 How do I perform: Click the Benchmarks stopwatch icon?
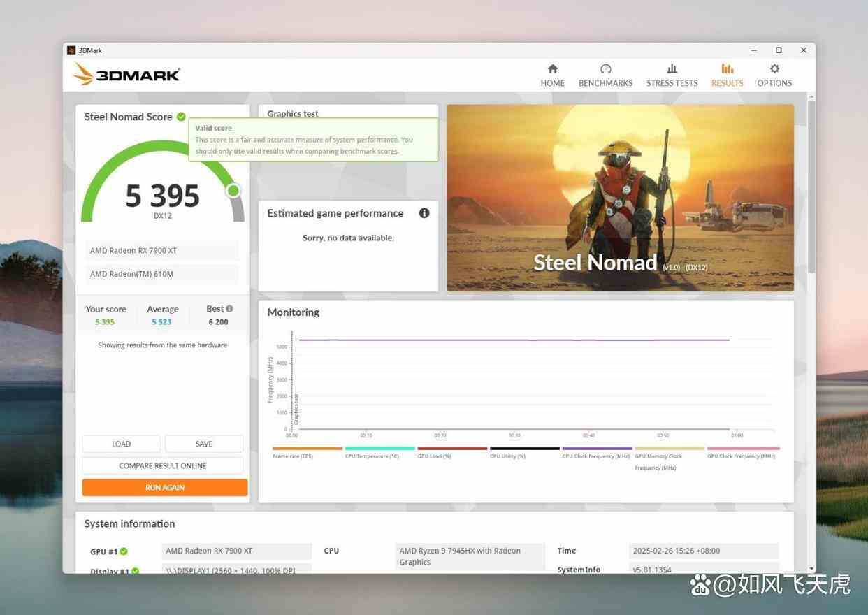(x=605, y=68)
